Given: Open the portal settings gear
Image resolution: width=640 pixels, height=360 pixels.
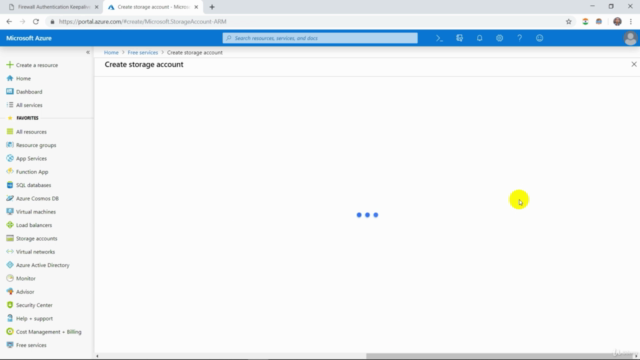Looking at the screenshot, I should point(499,38).
